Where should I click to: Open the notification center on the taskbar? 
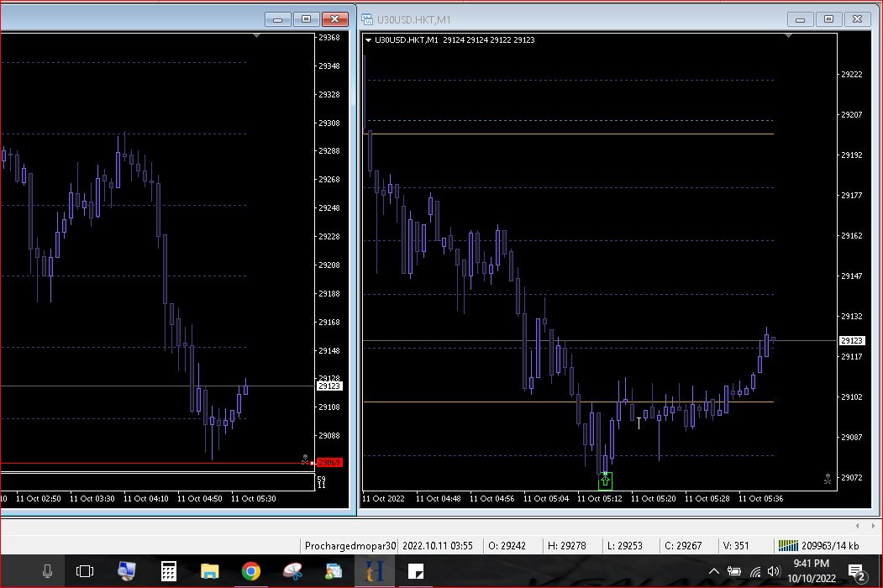click(858, 572)
